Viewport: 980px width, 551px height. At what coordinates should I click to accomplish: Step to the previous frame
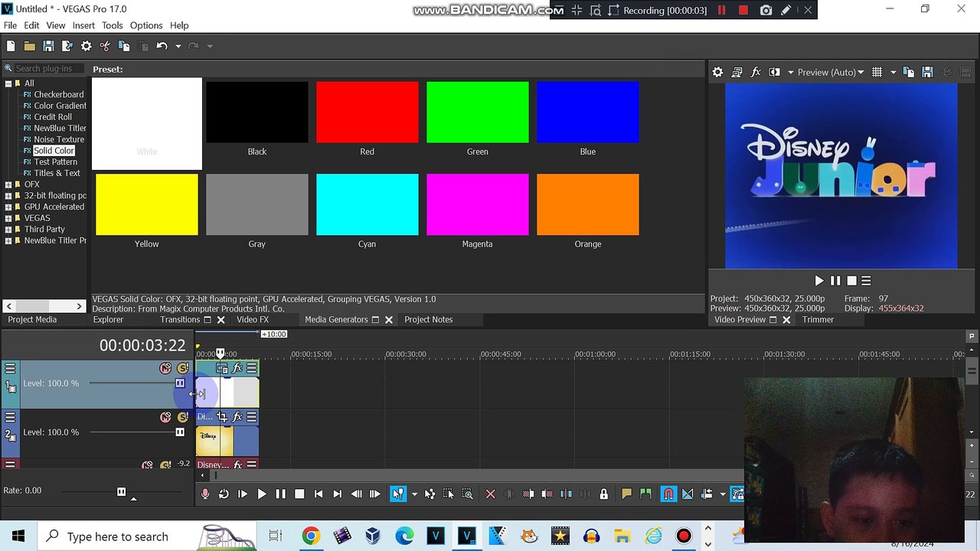(356, 494)
